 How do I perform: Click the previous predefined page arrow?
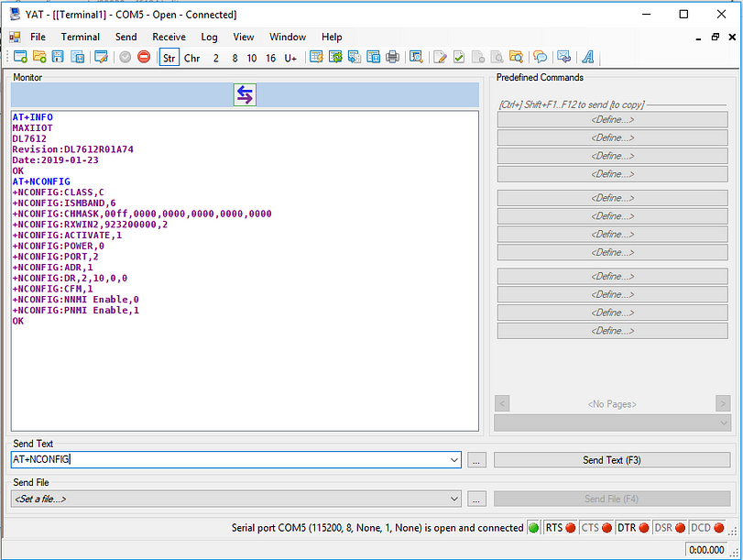[502, 404]
